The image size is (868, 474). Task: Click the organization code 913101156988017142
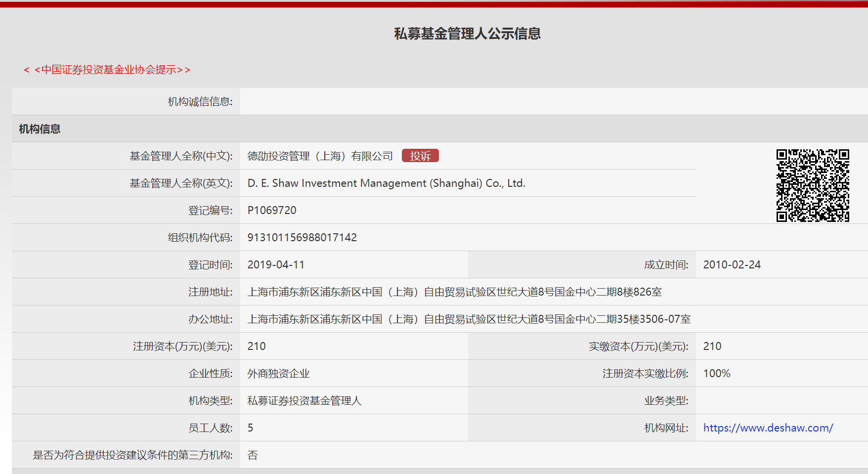point(302,238)
